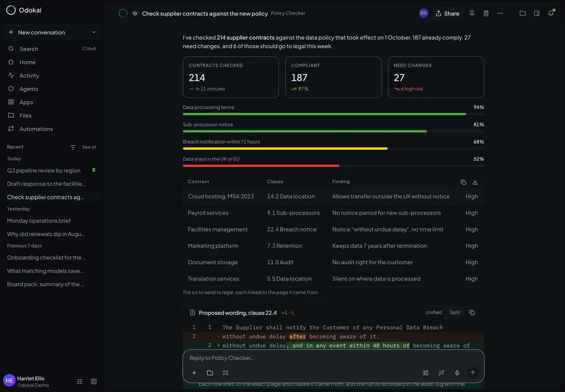Click the Proposed wording file icon
The image size is (565, 392).
pos(193,313)
